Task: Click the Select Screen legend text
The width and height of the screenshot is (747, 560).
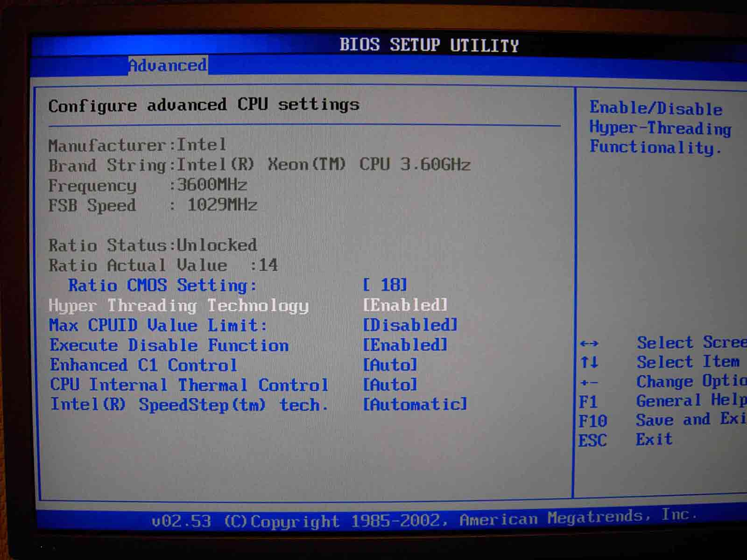Action: (692, 343)
